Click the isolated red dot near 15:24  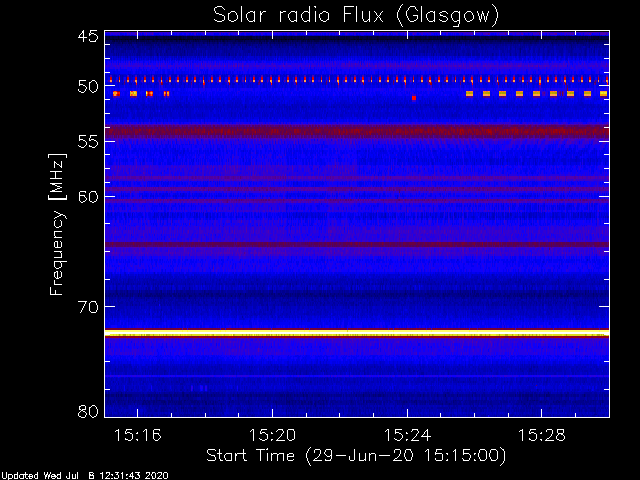(x=414, y=98)
